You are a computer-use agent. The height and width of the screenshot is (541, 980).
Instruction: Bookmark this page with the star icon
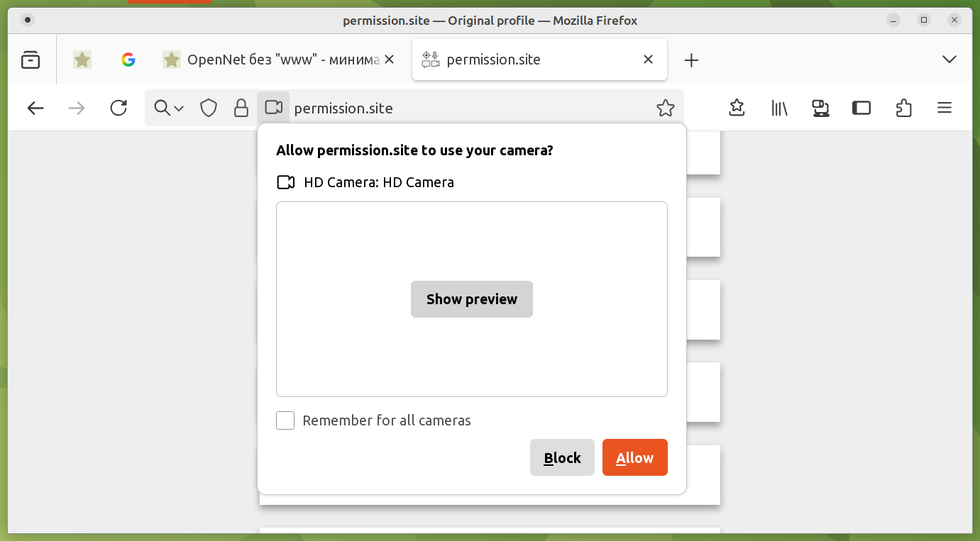[665, 108]
